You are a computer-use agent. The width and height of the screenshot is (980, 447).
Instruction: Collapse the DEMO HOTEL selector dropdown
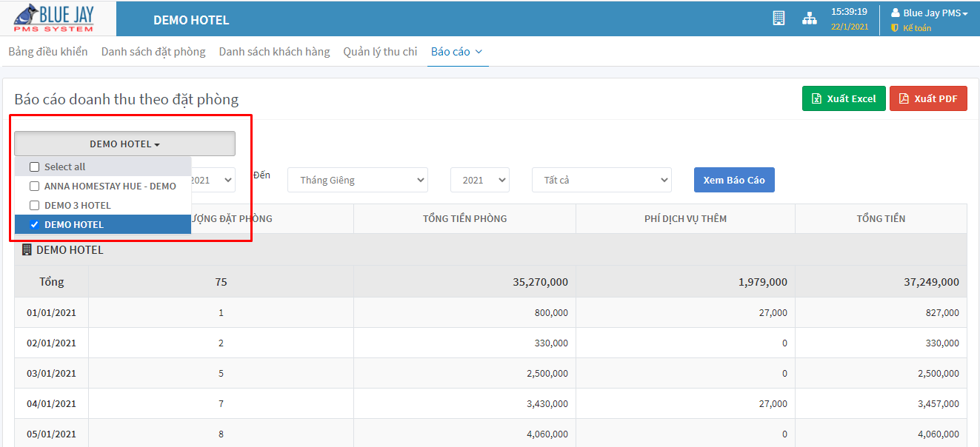[x=124, y=144]
